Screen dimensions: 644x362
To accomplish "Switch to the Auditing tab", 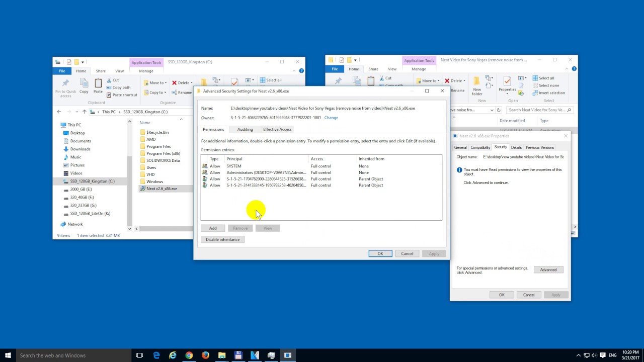I will click(245, 129).
